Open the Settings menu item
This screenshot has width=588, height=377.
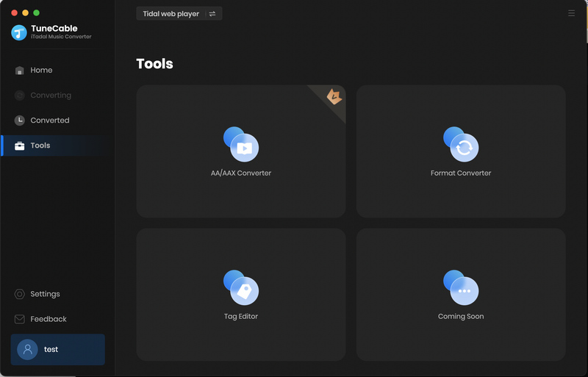point(58,294)
